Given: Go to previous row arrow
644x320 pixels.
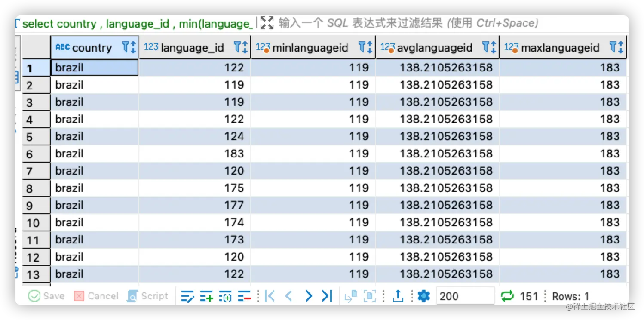Looking at the screenshot, I should (x=289, y=296).
